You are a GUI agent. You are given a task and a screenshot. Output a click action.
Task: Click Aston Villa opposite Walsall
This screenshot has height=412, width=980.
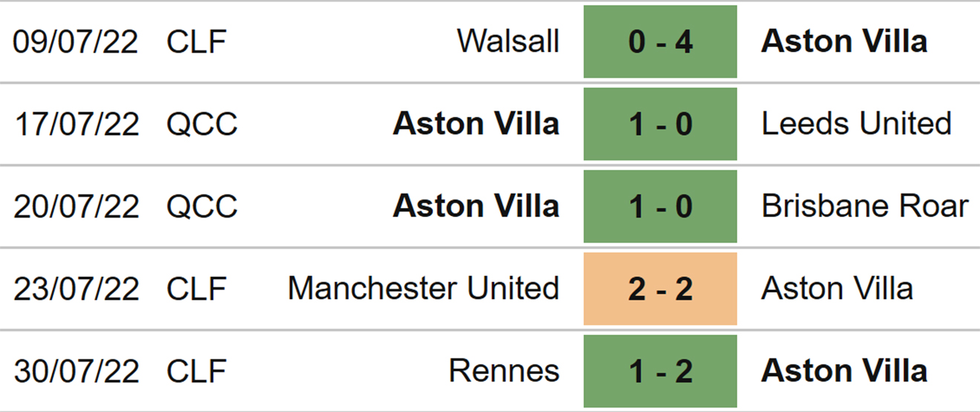(844, 42)
